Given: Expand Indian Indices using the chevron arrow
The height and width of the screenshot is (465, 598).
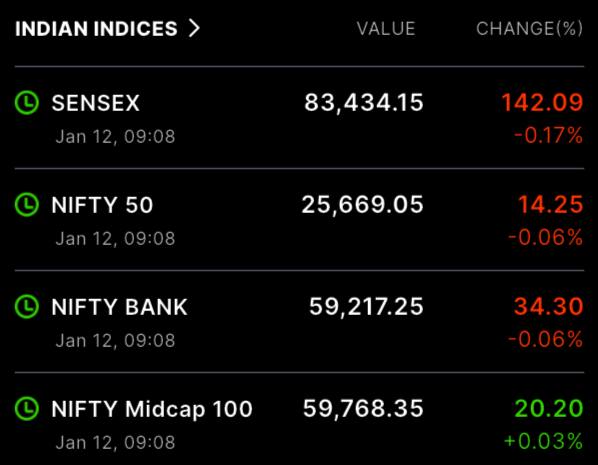Looking at the screenshot, I should pyautogui.click(x=194, y=29).
